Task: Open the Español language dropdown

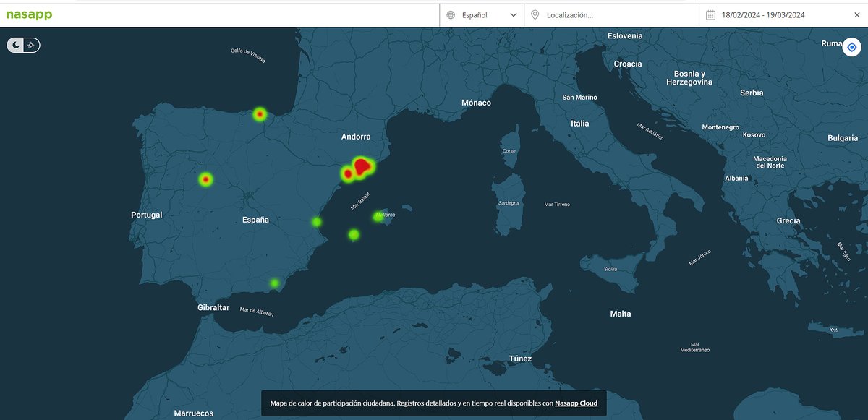Action: pyautogui.click(x=482, y=14)
